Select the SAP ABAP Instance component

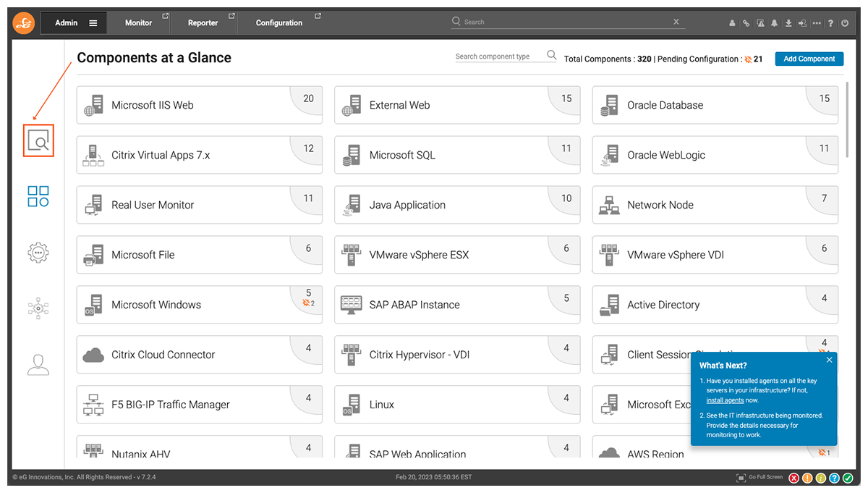point(457,305)
